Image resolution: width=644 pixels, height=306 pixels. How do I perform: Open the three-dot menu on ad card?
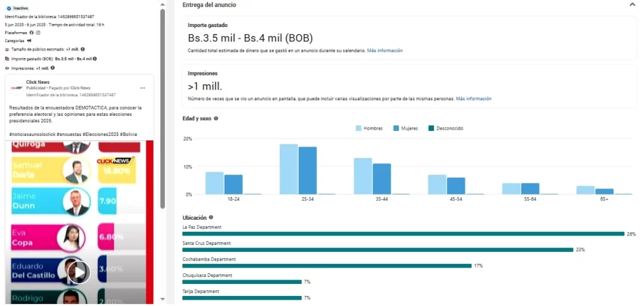pos(143,88)
